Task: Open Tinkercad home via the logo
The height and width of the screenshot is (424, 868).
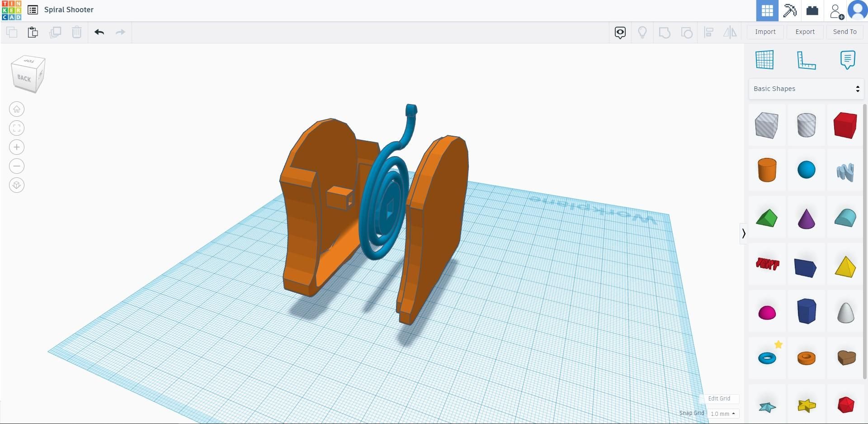Action: (12, 10)
